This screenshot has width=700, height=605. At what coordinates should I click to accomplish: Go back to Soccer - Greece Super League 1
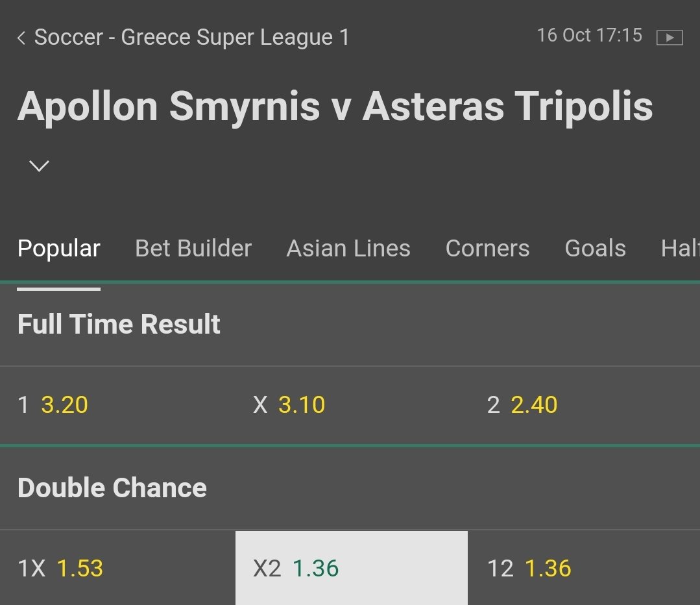point(191,38)
